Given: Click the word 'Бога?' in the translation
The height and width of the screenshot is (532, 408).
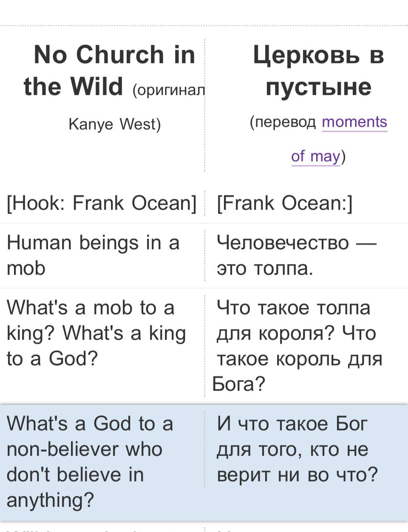Looking at the screenshot, I should click(x=238, y=384).
